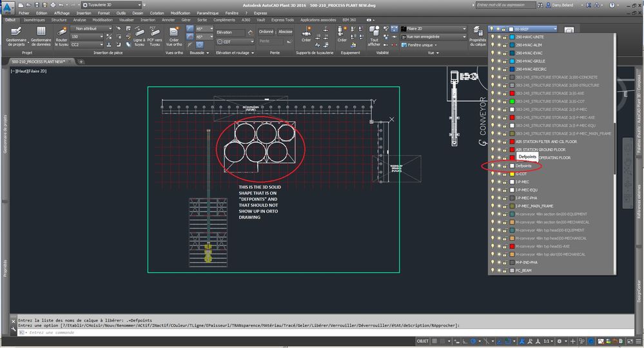Open the 150 pipe size dropdown
This screenshot has width=644, height=348.
(86, 37)
